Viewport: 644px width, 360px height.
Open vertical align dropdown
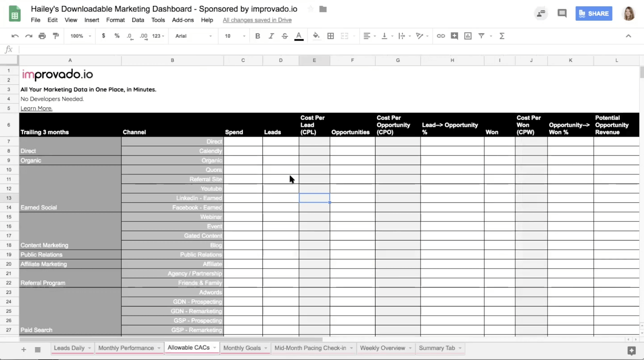coord(387,36)
